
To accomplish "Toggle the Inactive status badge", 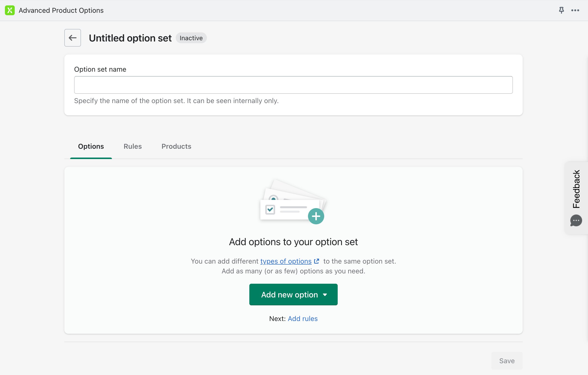I will pyautogui.click(x=191, y=38).
